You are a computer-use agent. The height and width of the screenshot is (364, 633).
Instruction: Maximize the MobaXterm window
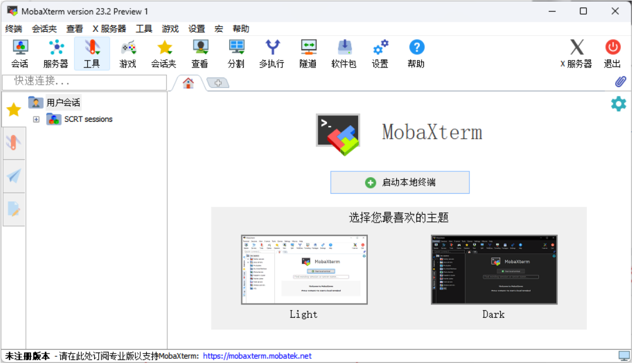[x=583, y=12]
